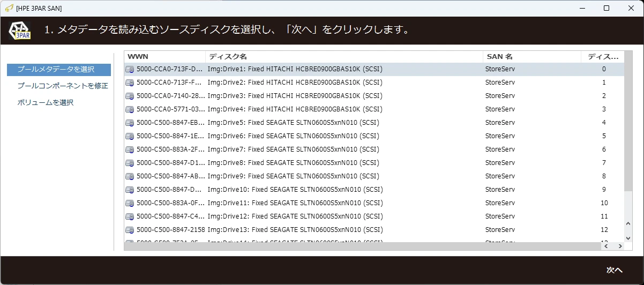The image size is (644, 285).
Task: Click the horizontal scrollbar left arrow
Action: pos(607,246)
